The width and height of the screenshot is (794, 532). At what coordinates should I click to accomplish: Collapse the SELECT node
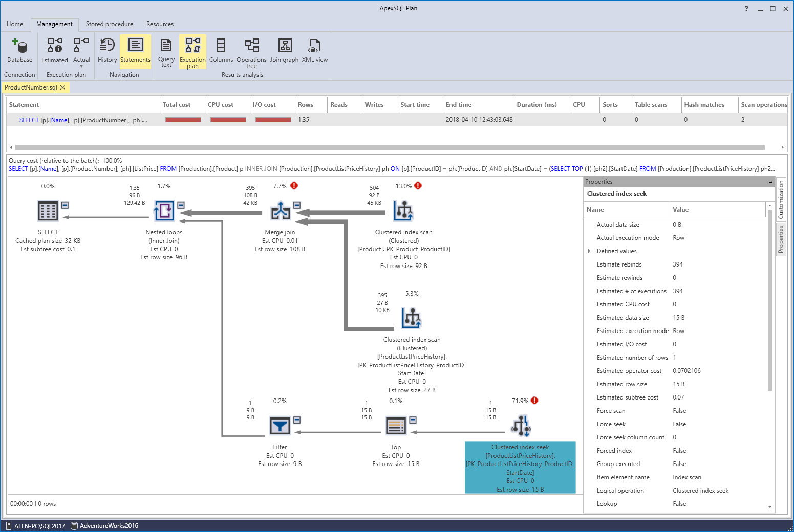[65, 205]
